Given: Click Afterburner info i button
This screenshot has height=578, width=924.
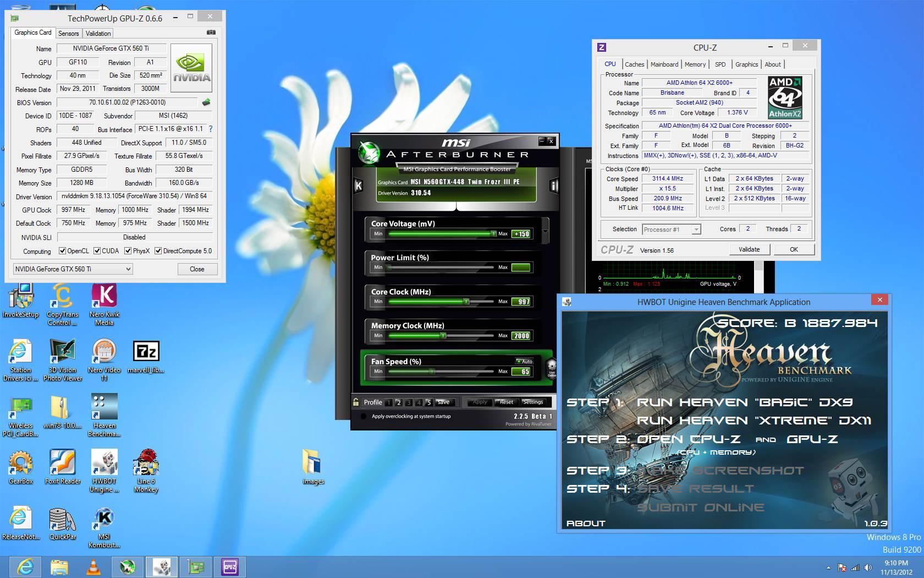Looking at the screenshot, I should pos(554,186).
